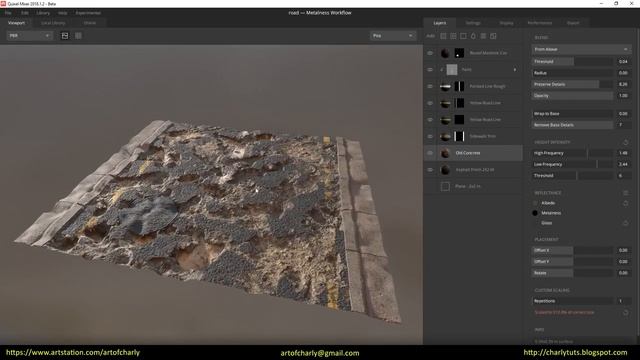Open the Performance tab
The width and height of the screenshot is (640, 360).
(x=540, y=23)
